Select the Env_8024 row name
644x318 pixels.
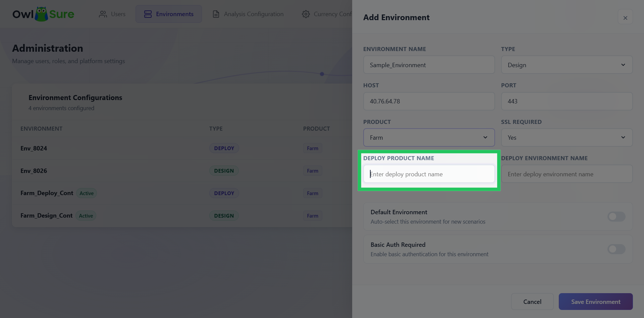(34, 148)
